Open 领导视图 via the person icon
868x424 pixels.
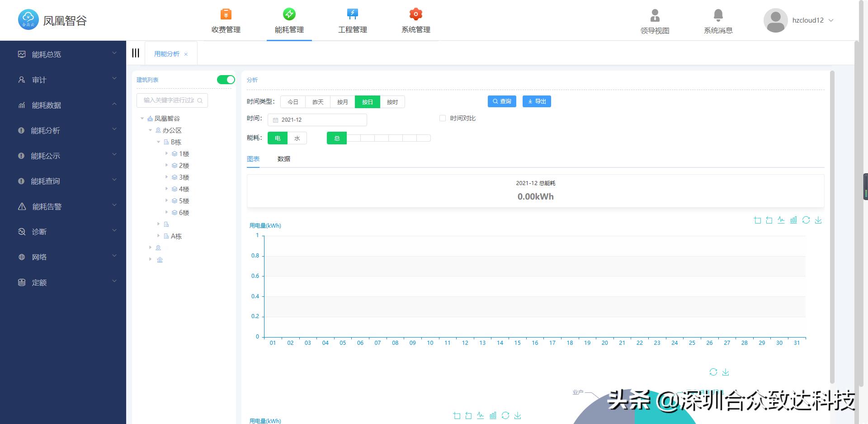[x=654, y=15]
